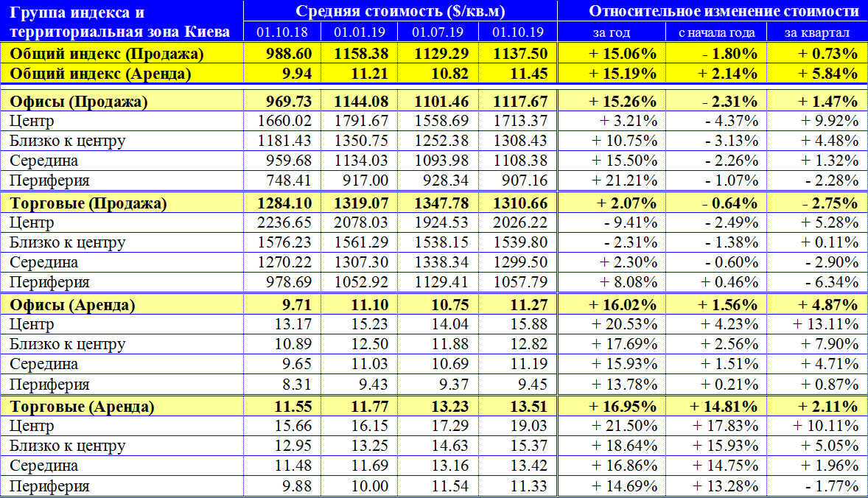Click the '+ 15.06%' yearly change cell

[x=622, y=54]
